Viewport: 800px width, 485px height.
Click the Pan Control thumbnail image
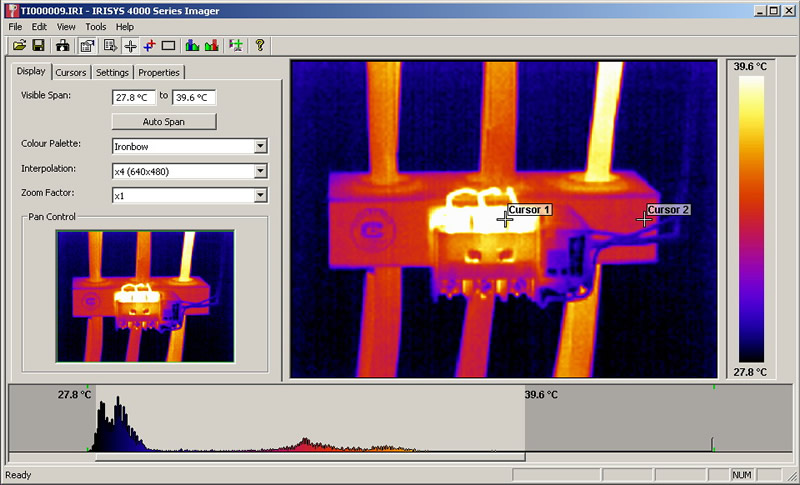coord(145,296)
